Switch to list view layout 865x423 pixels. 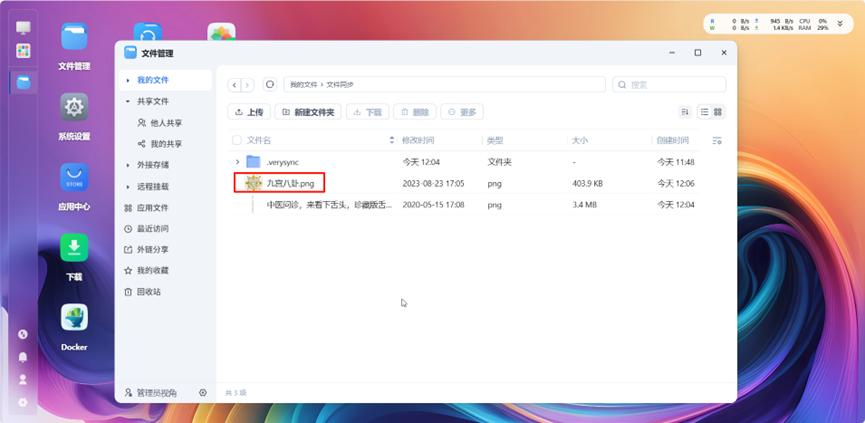tap(704, 112)
